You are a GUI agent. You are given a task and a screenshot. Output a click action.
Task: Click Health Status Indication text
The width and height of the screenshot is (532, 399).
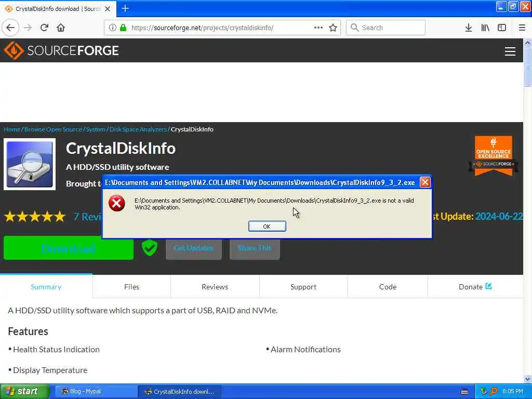click(56, 350)
